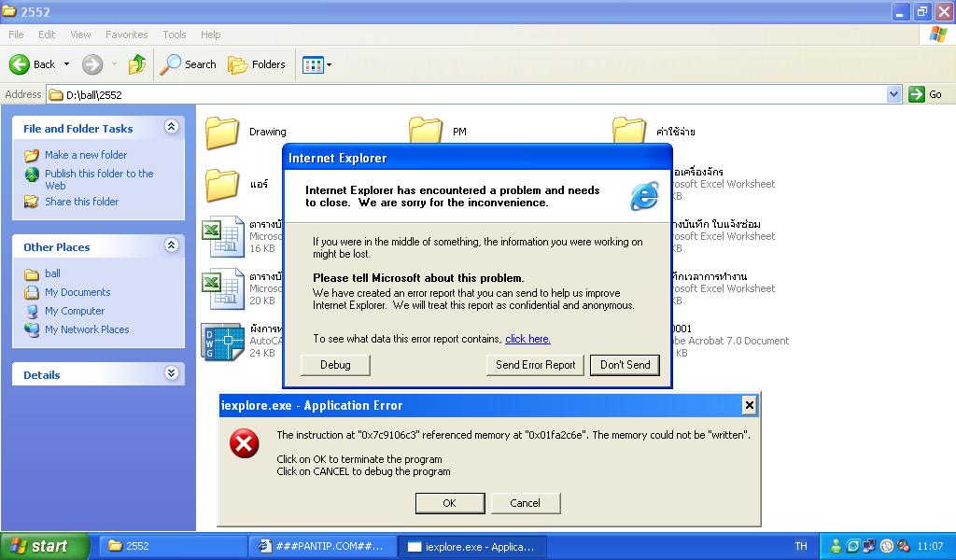Image resolution: width=956 pixels, height=560 pixels.
Task: Click Make a new folder link
Action: pos(86,155)
